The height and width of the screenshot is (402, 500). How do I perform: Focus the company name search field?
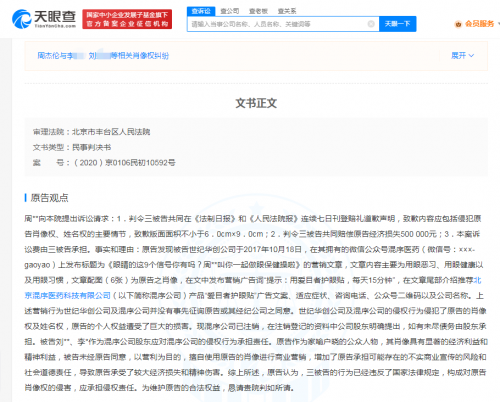click(278, 24)
